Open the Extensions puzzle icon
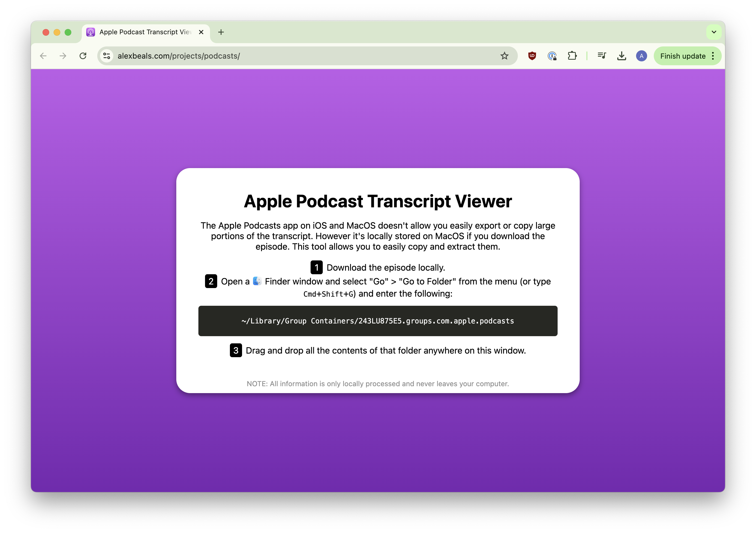756x533 pixels. (x=572, y=56)
